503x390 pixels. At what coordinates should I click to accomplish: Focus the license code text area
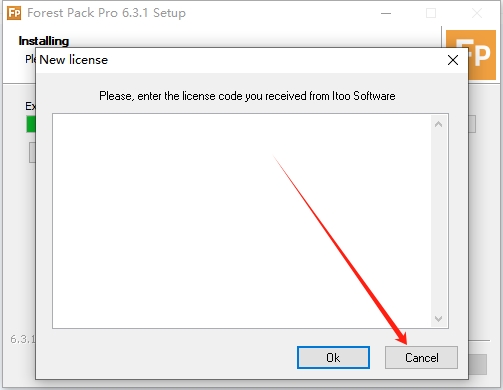tap(242, 221)
